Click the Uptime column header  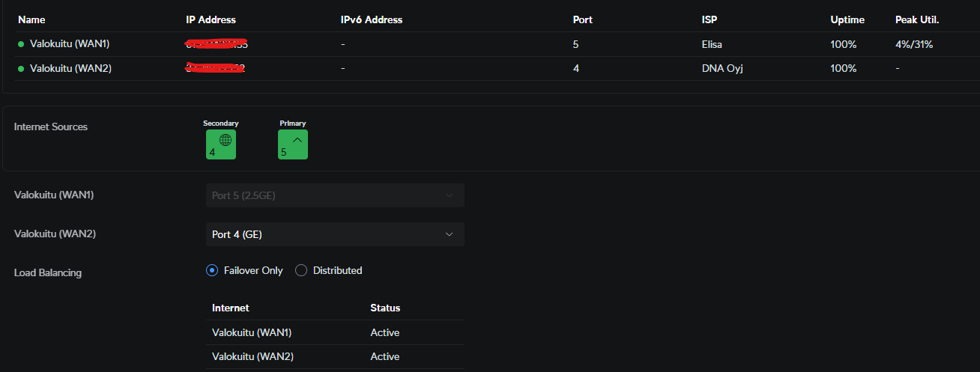tap(847, 19)
